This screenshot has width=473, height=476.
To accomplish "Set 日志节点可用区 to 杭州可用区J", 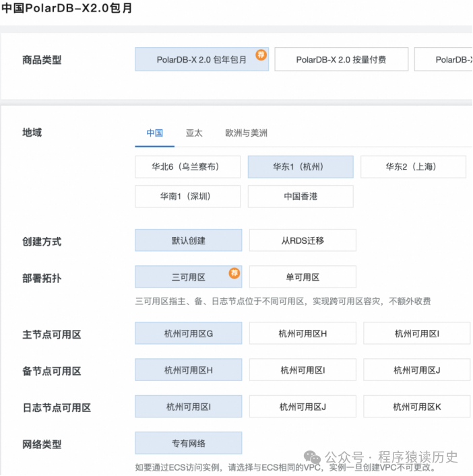I will click(x=303, y=407).
